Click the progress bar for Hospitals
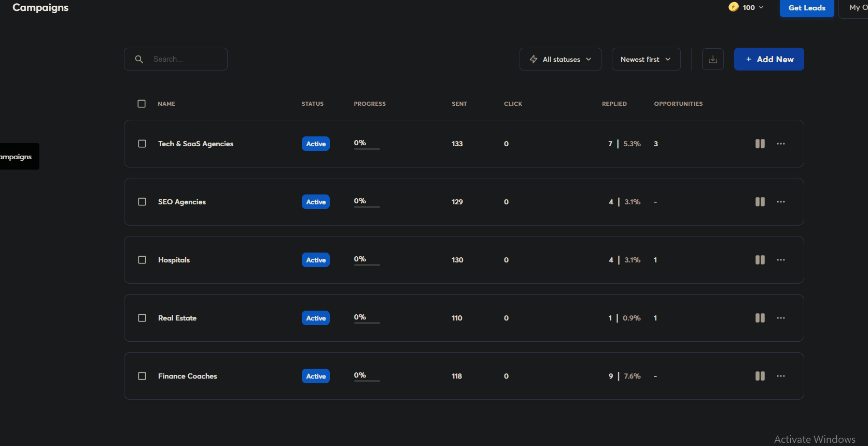 pos(367,265)
